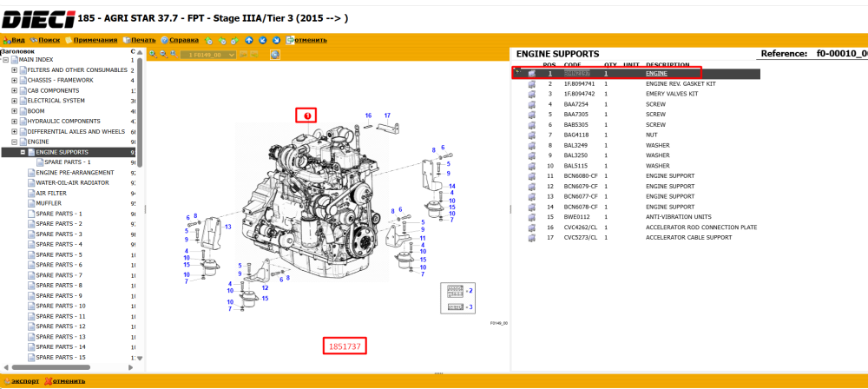Viewport: 868px width, 389px height.
Task: Click part code BCN6078-CF
Action: click(581, 207)
